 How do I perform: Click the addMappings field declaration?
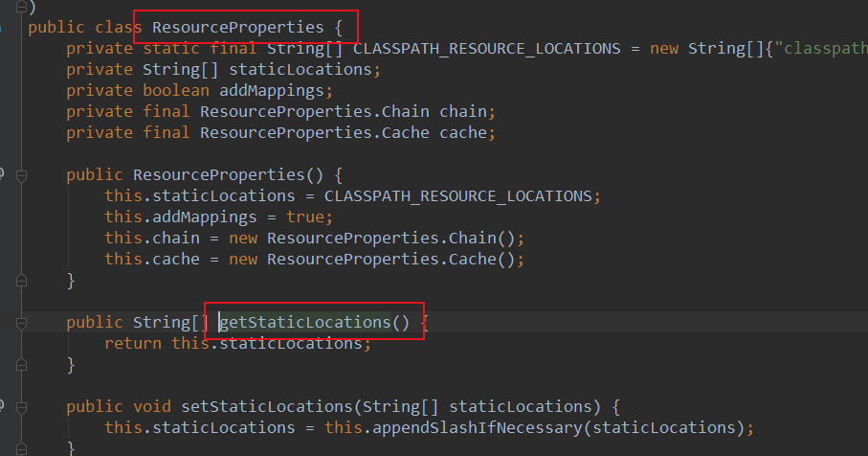(271, 90)
